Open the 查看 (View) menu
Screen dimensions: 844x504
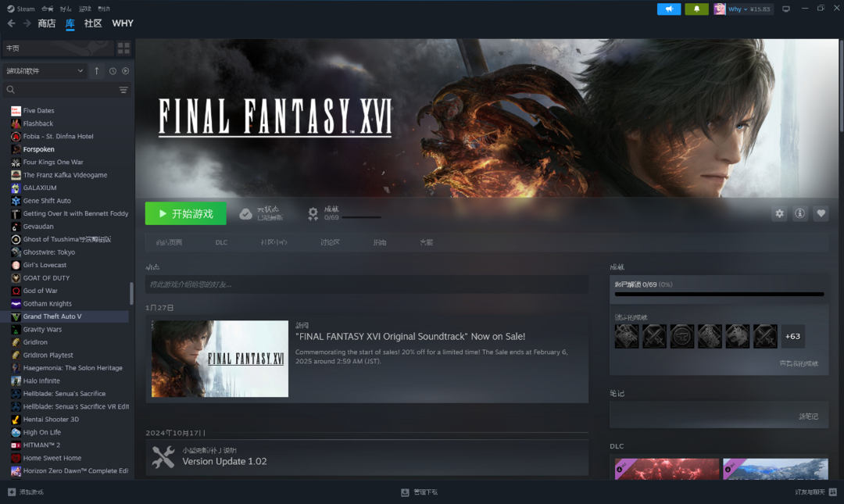pos(48,9)
